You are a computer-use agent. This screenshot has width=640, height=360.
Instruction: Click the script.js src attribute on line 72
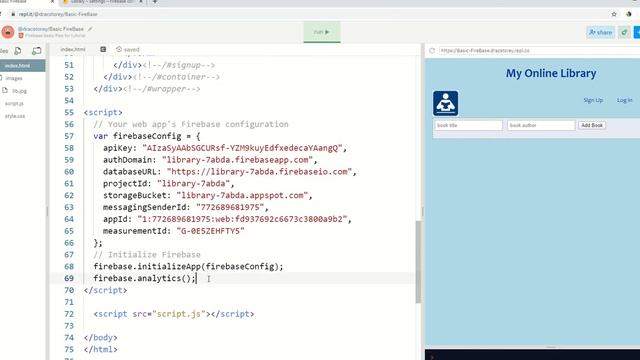(169, 314)
